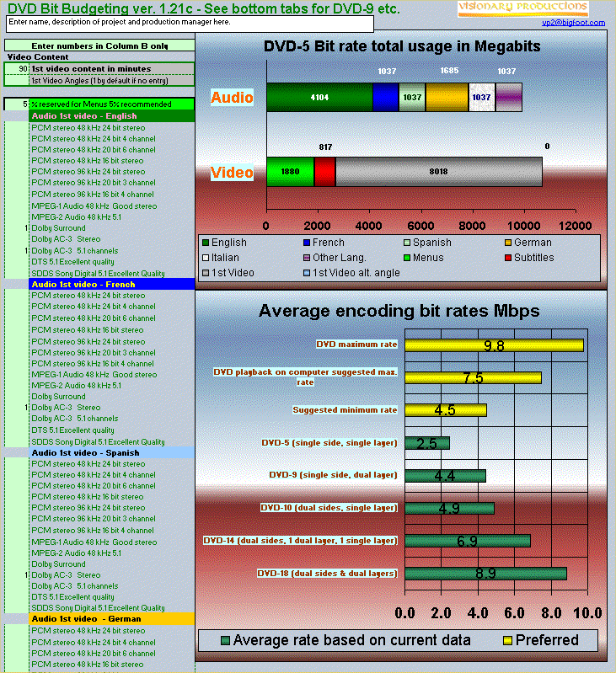Select the blue French audio bar segment
This screenshot has height=673, width=616.
(x=386, y=98)
